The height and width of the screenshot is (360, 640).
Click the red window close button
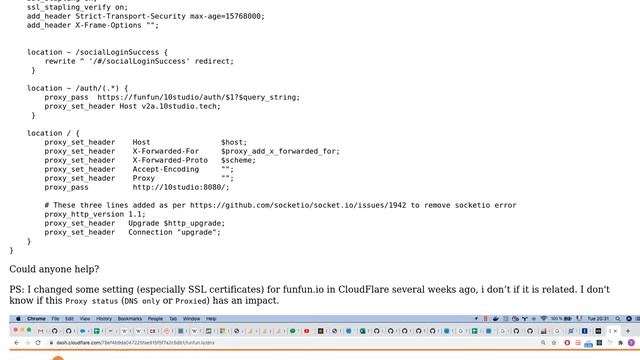click(16, 330)
